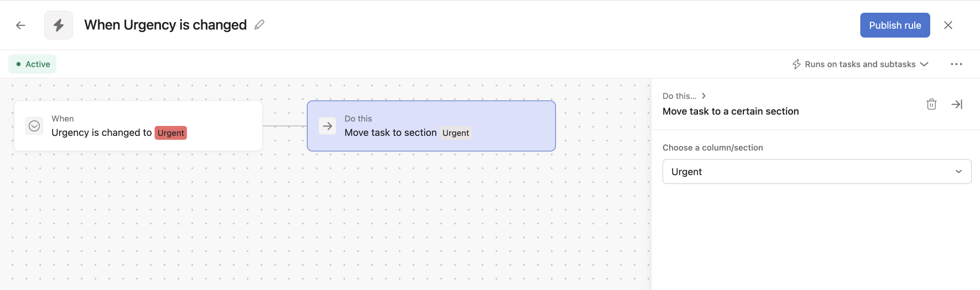This screenshot has width=980, height=290.
Task: Click the rule title When Urgency is changed
Action: [165, 25]
